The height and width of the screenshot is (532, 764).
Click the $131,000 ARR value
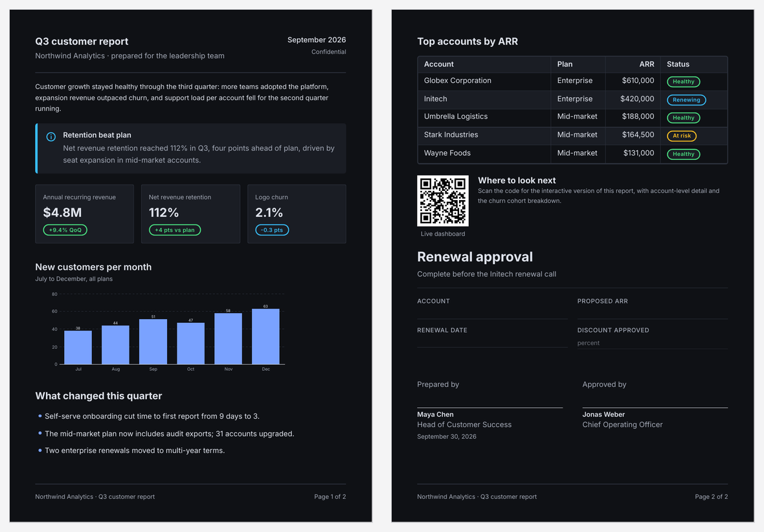coord(638,153)
